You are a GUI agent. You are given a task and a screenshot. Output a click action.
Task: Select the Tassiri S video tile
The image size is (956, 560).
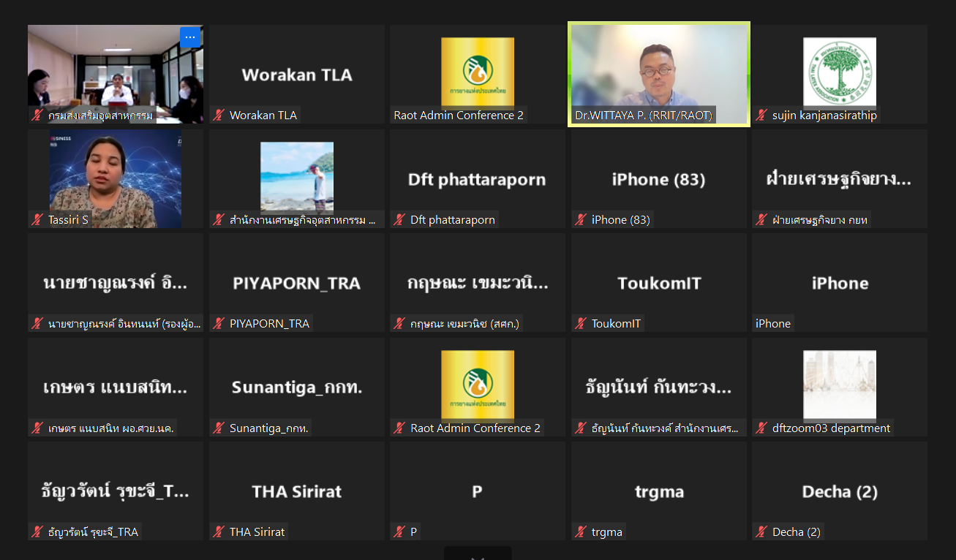[x=116, y=178]
